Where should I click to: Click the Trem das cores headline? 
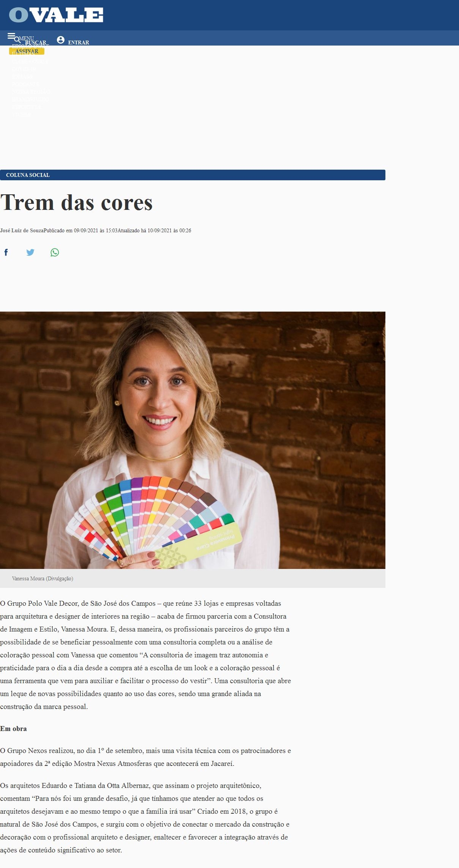pos(76,203)
